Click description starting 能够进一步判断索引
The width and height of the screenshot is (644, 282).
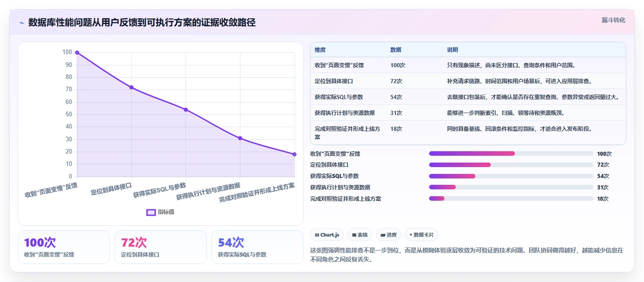pos(507,113)
